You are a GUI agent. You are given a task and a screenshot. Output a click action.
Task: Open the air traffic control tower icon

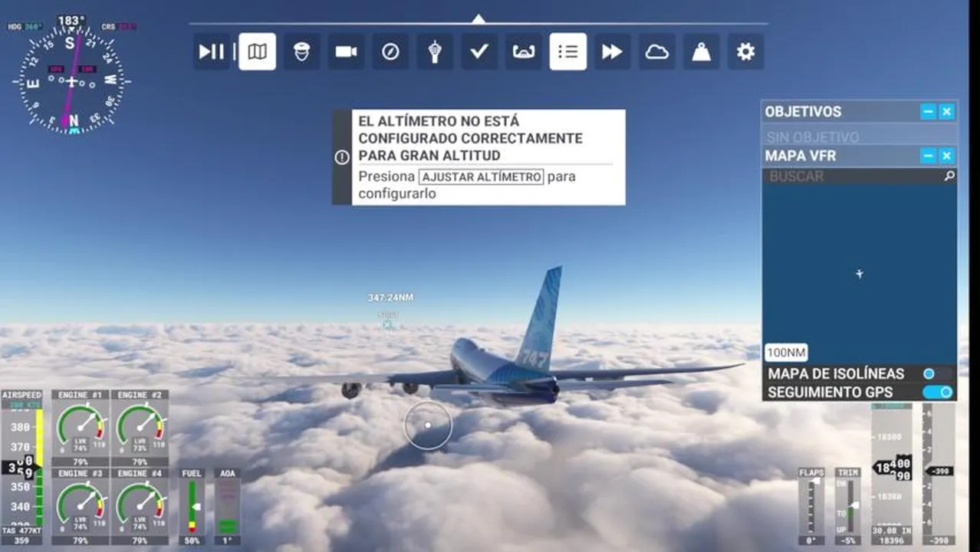[x=435, y=51]
